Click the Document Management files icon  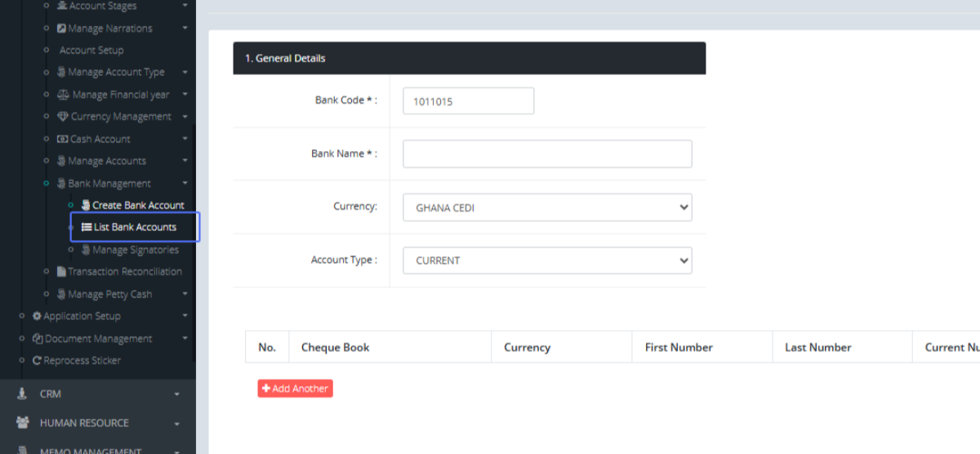point(38,338)
